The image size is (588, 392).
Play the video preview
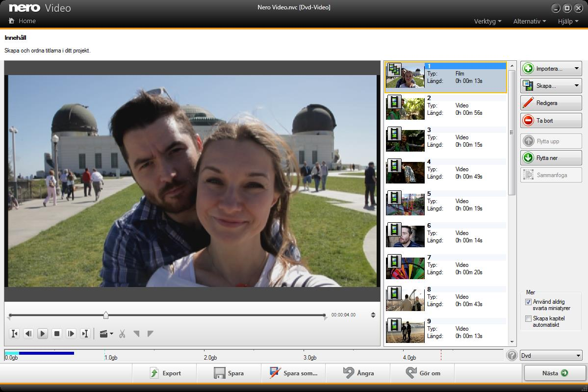[42, 334]
